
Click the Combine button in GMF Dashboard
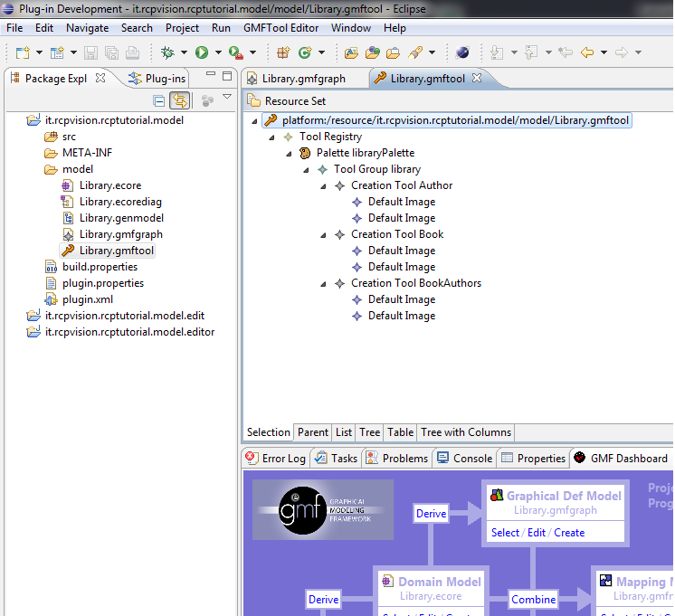point(533,599)
